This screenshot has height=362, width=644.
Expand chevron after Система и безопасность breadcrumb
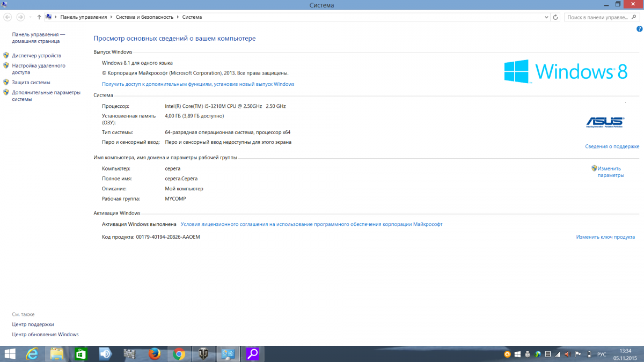[x=178, y=17]
